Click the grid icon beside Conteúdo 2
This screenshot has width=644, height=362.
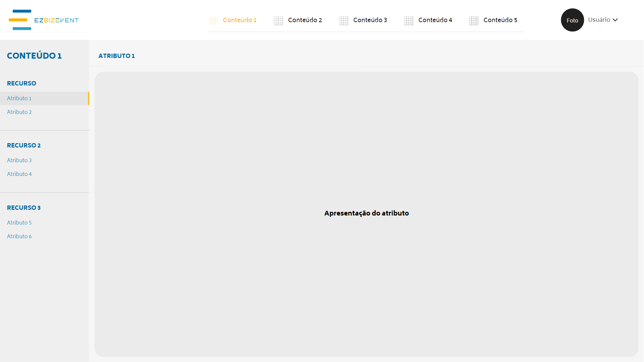279,20
